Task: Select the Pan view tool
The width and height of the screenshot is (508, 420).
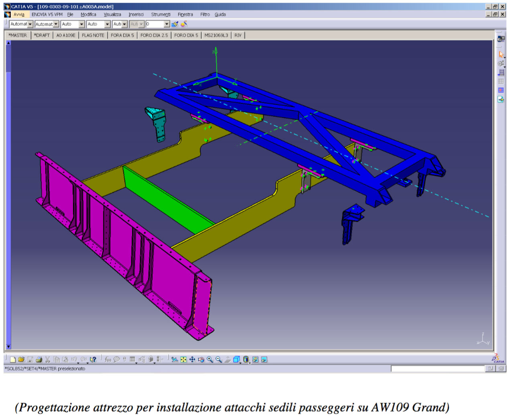Action: pyautogui.click(x=192, y=359)
